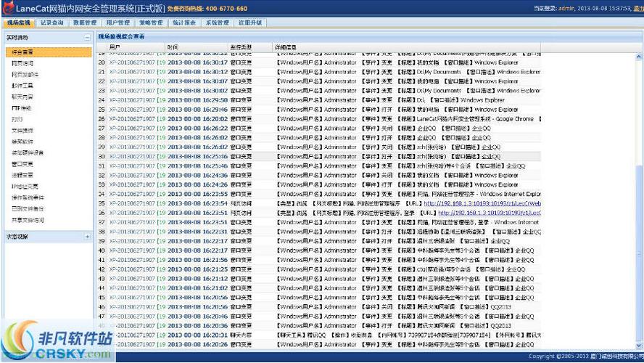Open the 系统管理 tab
Viewport: 644px width, 363px height.
(x=218, y=23)
